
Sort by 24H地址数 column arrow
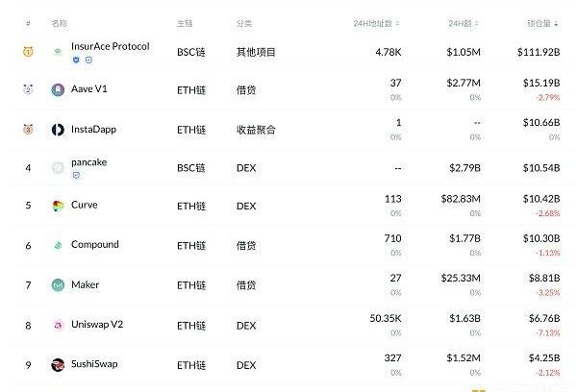398,22
